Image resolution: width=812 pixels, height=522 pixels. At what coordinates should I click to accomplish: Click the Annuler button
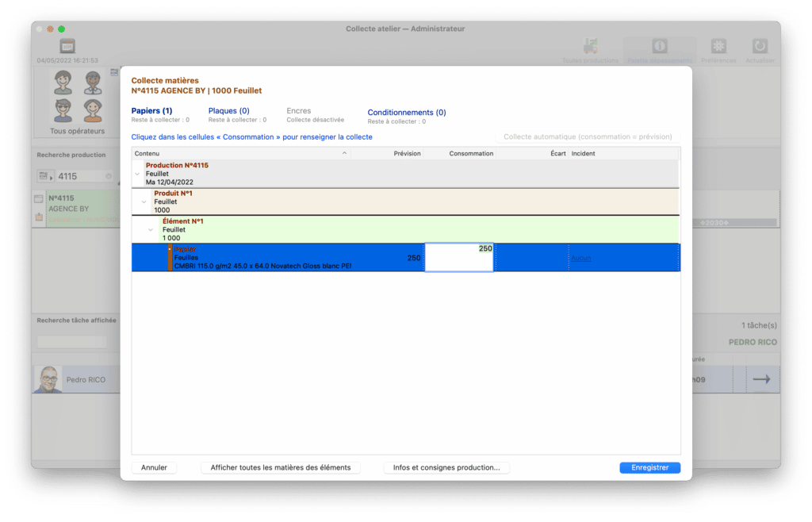(154, 468)
